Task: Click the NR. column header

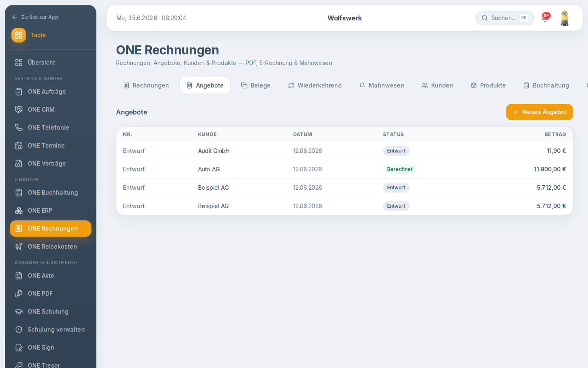Action: (127, 135)
